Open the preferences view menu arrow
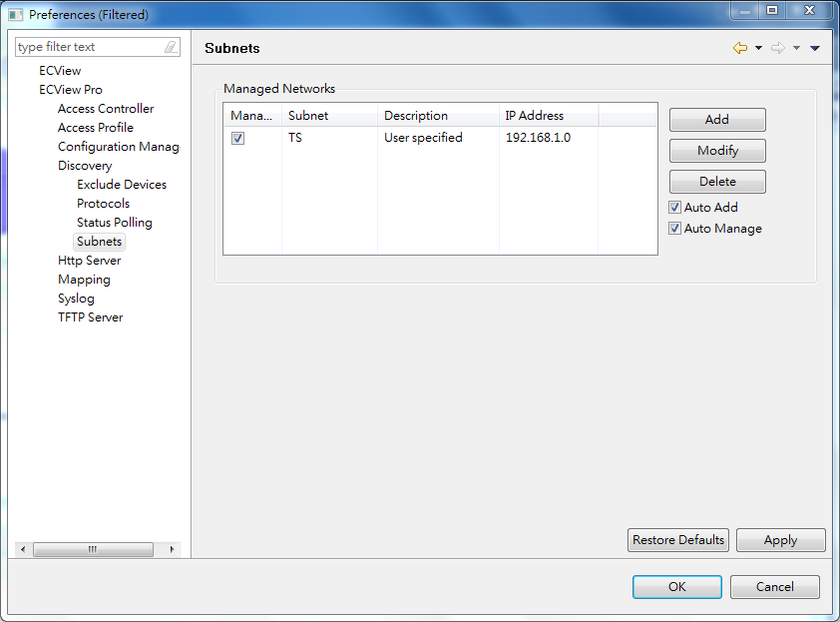This screenshot has height=622, width=840. (x=815, y=48)
